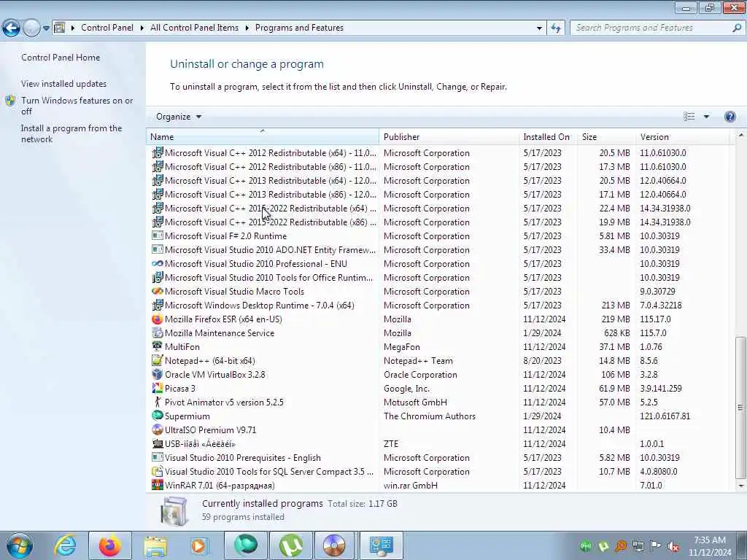Sort by the Size column header

pyautogui.click(x=606, y=136)
